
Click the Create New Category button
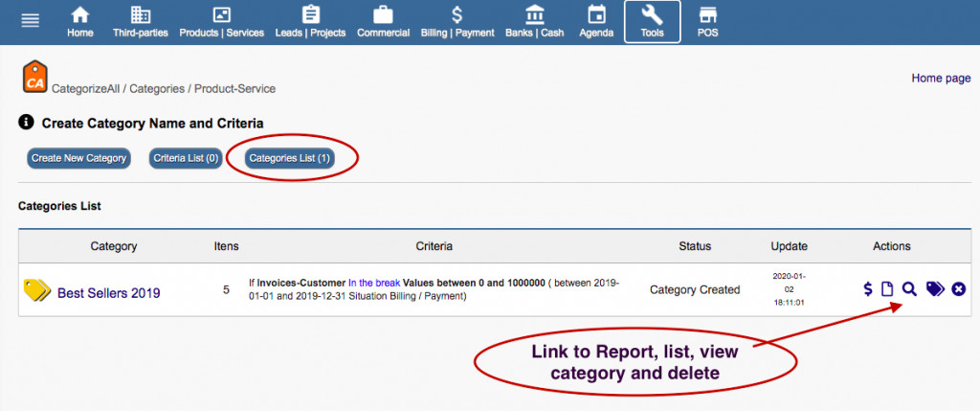click(78, 158)
